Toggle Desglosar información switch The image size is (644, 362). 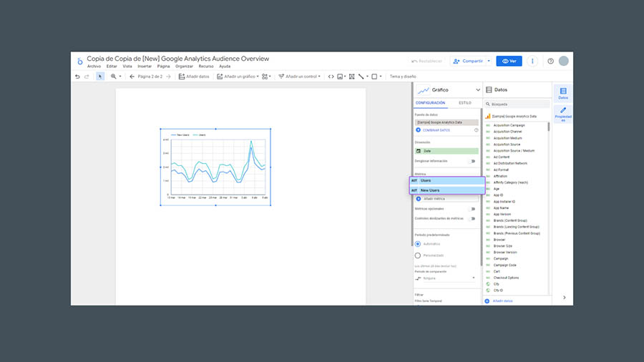(x=472, y=161)
